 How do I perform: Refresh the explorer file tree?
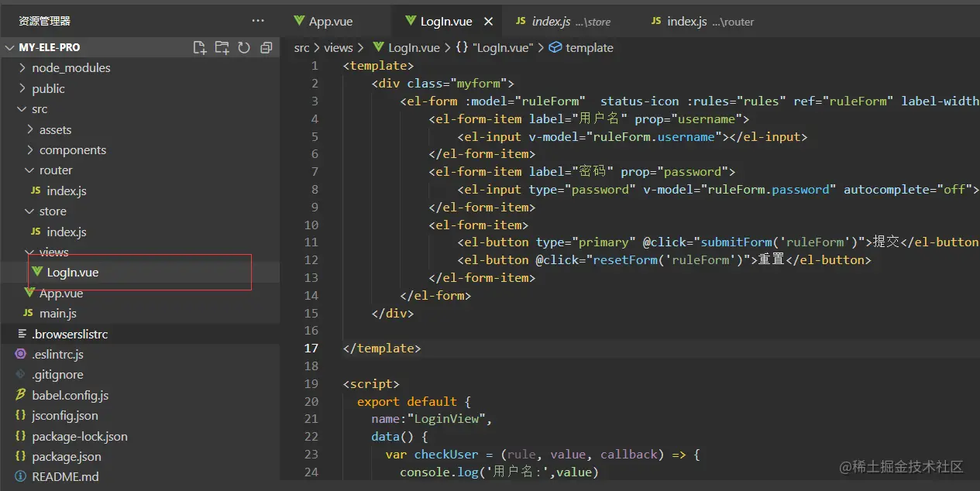(x=244, y=47)
